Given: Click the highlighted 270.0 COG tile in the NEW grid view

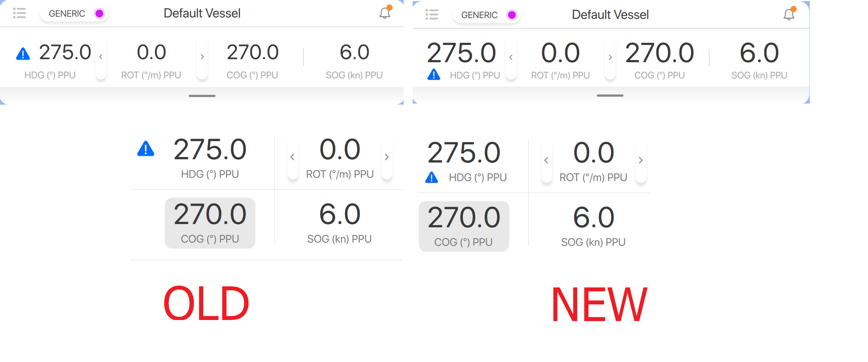Looking at the screenshot, I should [x=464, y=226].
